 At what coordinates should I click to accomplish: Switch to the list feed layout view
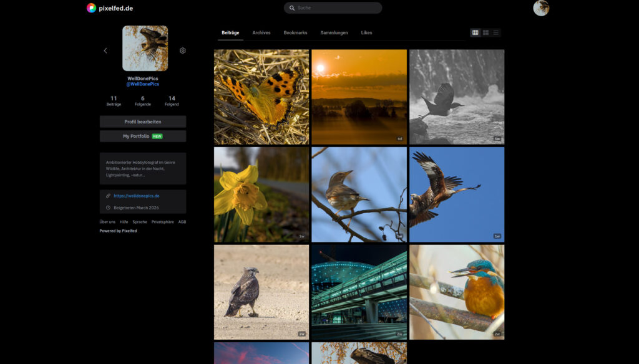pyautogui.click(x=495, y=32)
